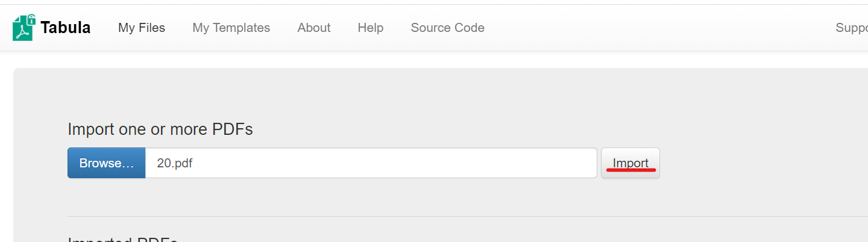This screenshot has height=242, width=868.
Task: Click the blue Browse… button
Action: (107, 163)
